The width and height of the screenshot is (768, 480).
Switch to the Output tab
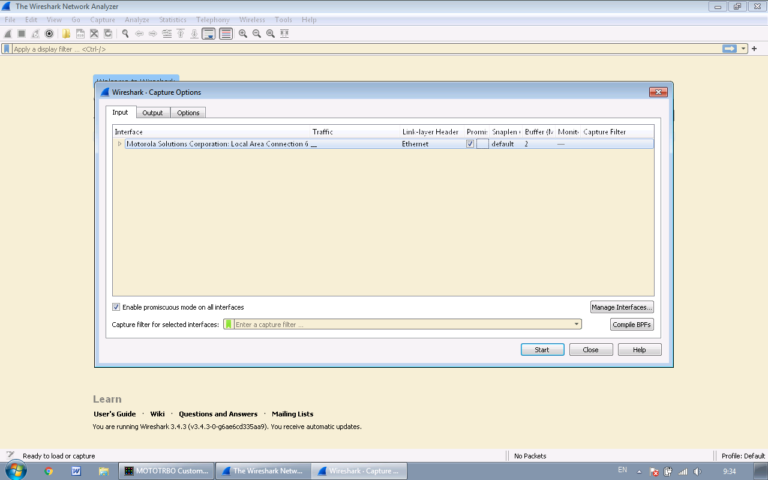pos(152,113)
